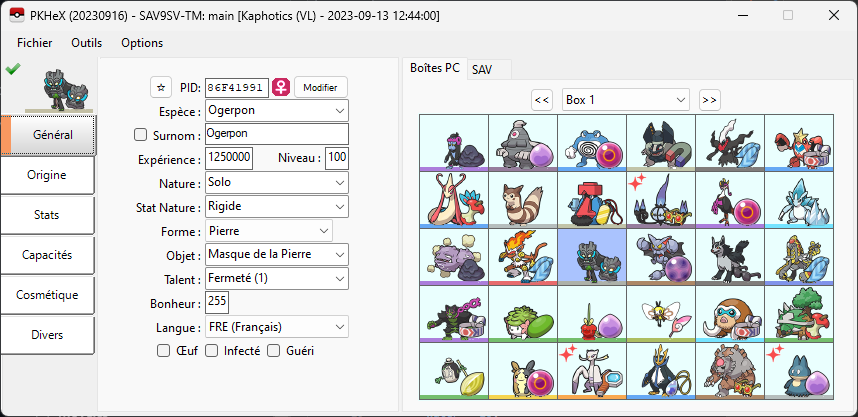Select Mightyena in Box 1
This screenshot has width=858, height=417.
click(x=730, y=257)
